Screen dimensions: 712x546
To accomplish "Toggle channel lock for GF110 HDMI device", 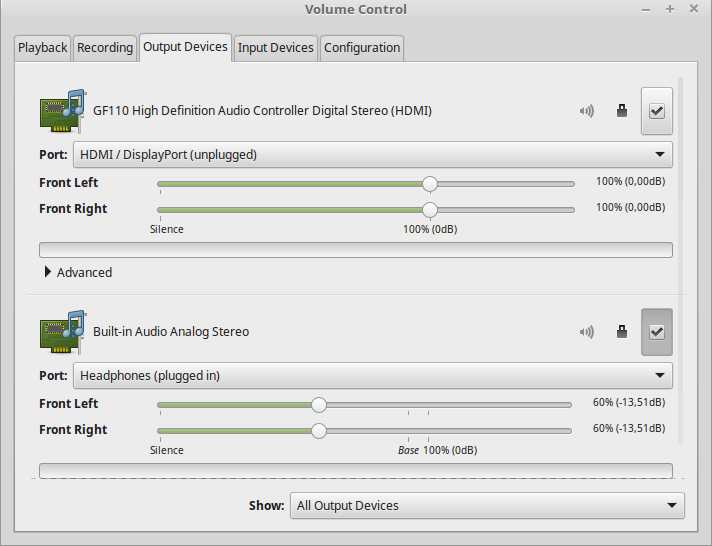I will coord(622,111).
